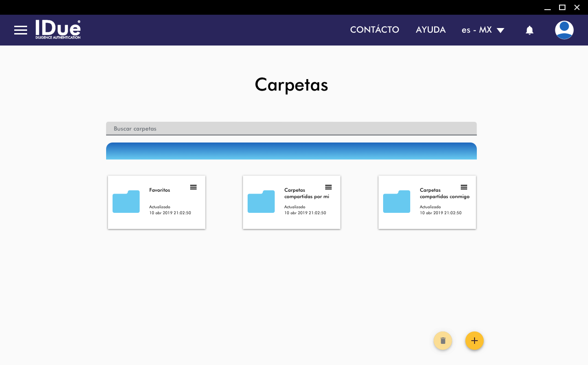The width and height of the screenshot is (588, 365).
Task: Open options menu on Carpetas compartidas por mi
Action: pos(328,187)
